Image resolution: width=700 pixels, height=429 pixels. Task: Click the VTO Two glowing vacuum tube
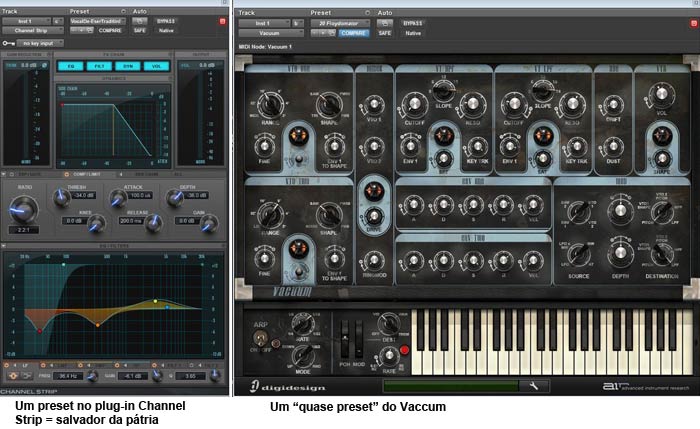click(298, 249)
